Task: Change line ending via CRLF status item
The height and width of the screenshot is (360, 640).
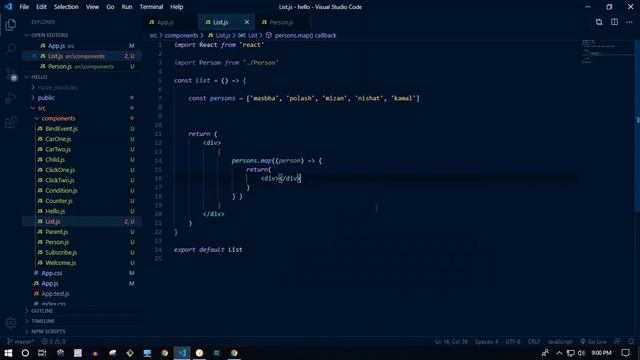Action: point(534,341)
